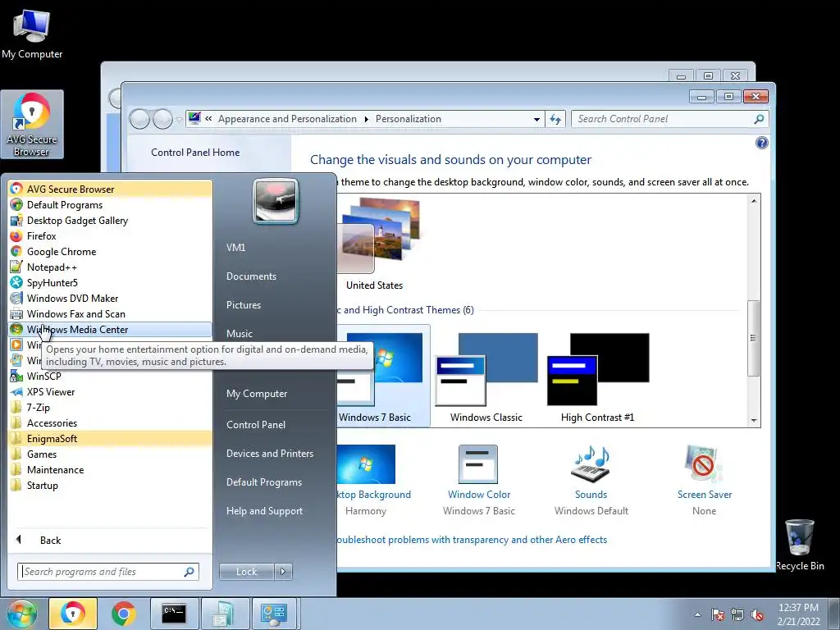Open the Aero transparency troubleshooting link
Screen dimensions: 840x630
pos(472,540)
